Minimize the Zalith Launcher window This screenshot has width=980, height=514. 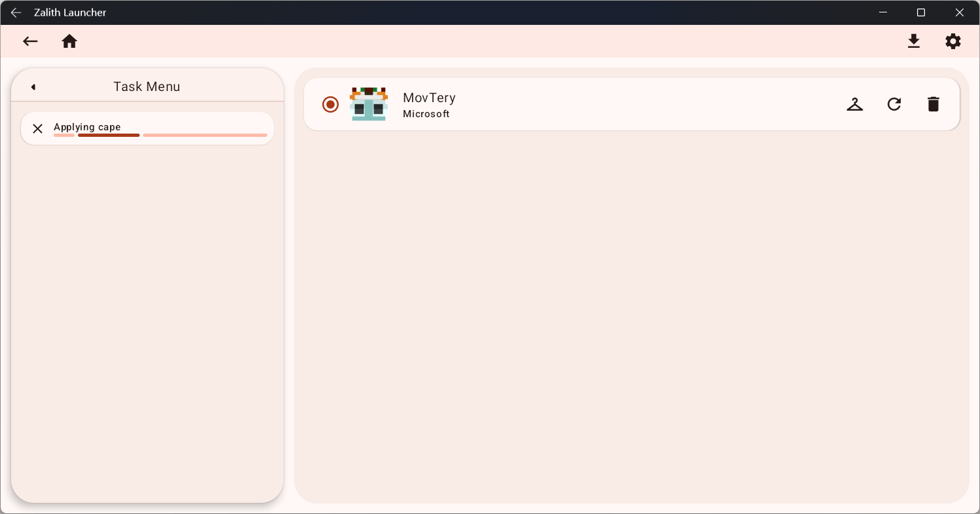882,12
